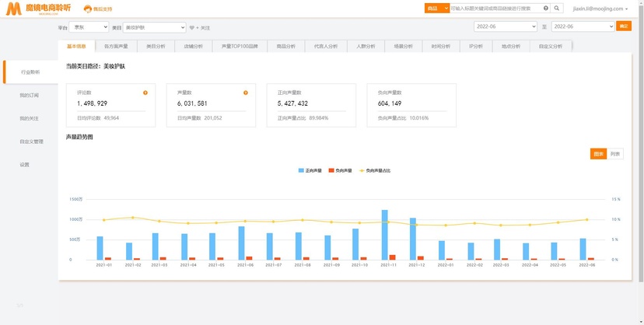644x325 pixels.
Task: Switch to the 声量TOP100品牌 tab
Action: (240, 47)
